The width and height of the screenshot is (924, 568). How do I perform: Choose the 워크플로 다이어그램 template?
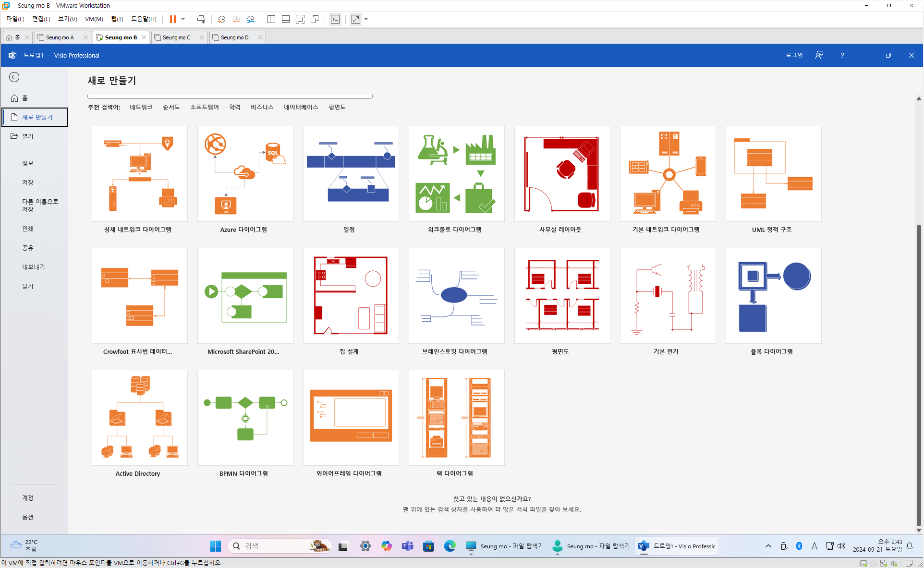coord(456,174)
